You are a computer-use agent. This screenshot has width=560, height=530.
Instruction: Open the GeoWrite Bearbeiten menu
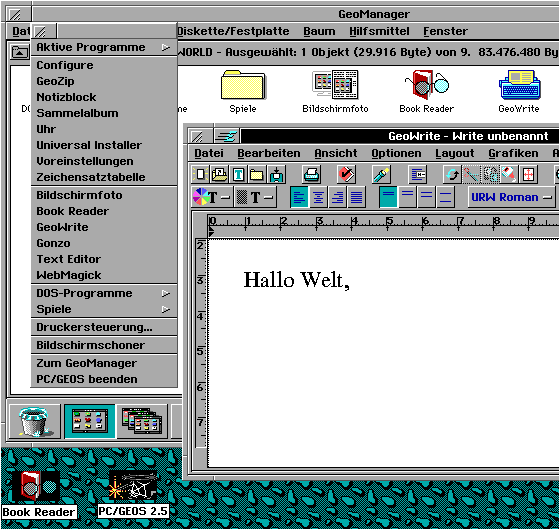(x=269, y=153)
